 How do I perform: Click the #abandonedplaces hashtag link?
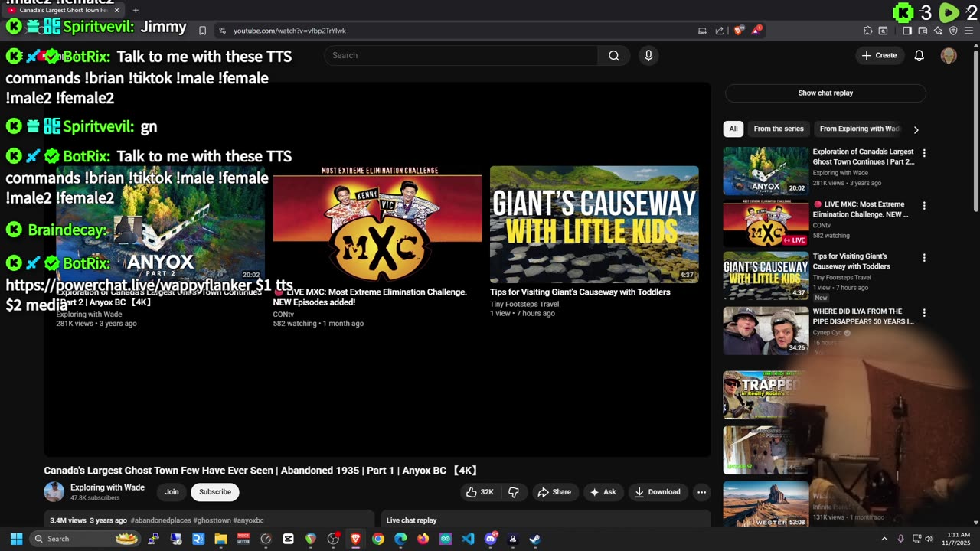tap(161, 520)
